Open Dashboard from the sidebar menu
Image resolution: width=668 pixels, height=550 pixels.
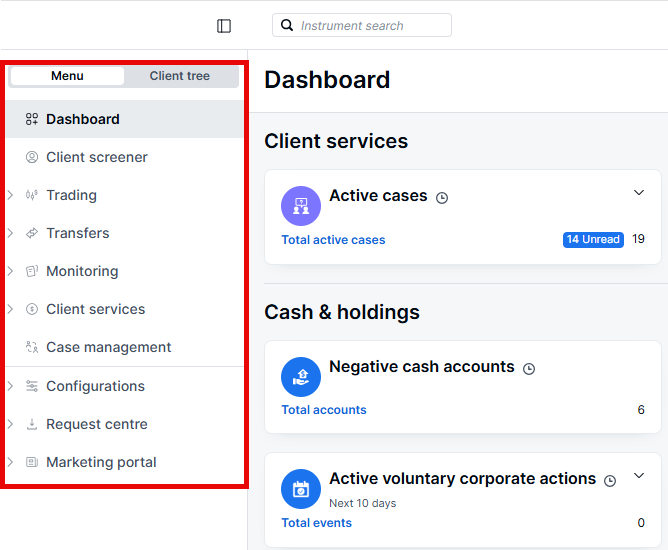pos(83,119)
